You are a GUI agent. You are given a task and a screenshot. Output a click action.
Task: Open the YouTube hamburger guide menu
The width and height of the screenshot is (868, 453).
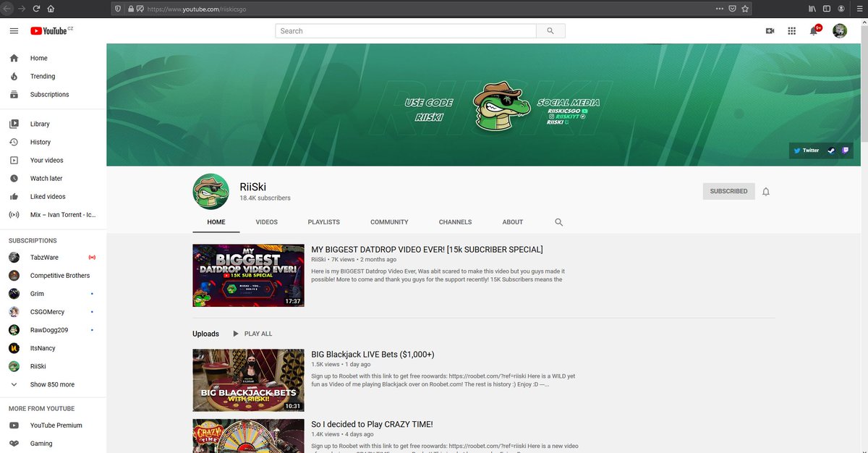coord(14,31)
